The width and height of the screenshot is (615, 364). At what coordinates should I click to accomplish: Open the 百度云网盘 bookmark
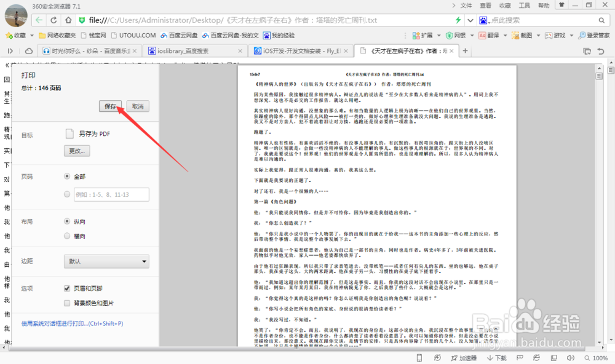tap(179, 35)
